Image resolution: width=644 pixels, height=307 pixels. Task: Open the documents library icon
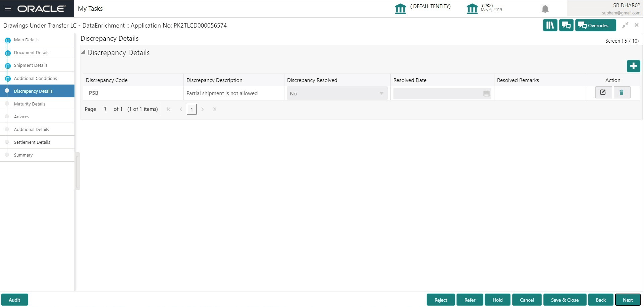pos(550,25)
